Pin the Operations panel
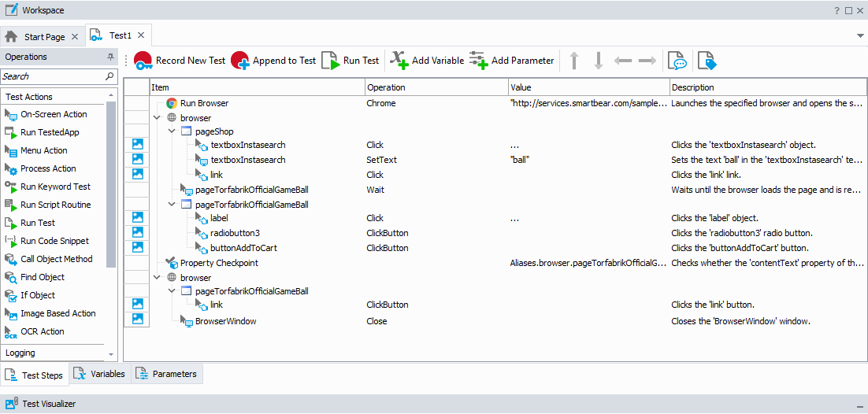Image resolution: width=868 pixels, height=414 pixels. pos(110,57)
